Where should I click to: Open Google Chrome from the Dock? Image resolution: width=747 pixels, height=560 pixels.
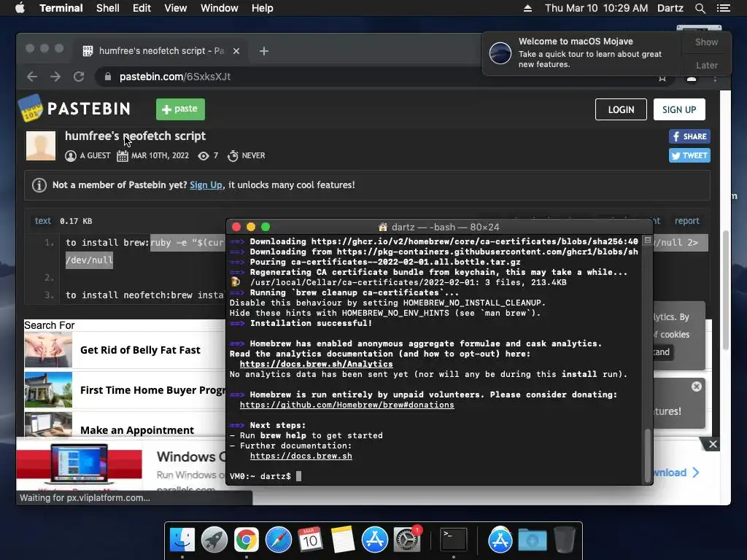coord(247,540)
